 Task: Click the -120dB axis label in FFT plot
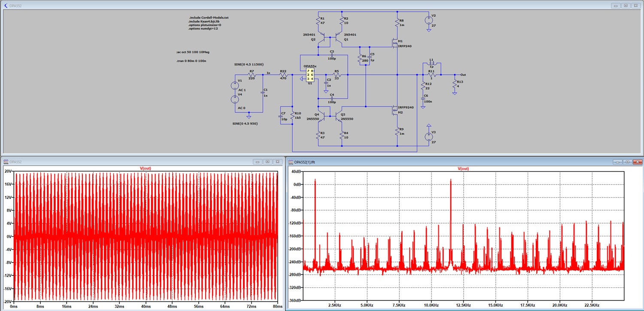[295, 223]
